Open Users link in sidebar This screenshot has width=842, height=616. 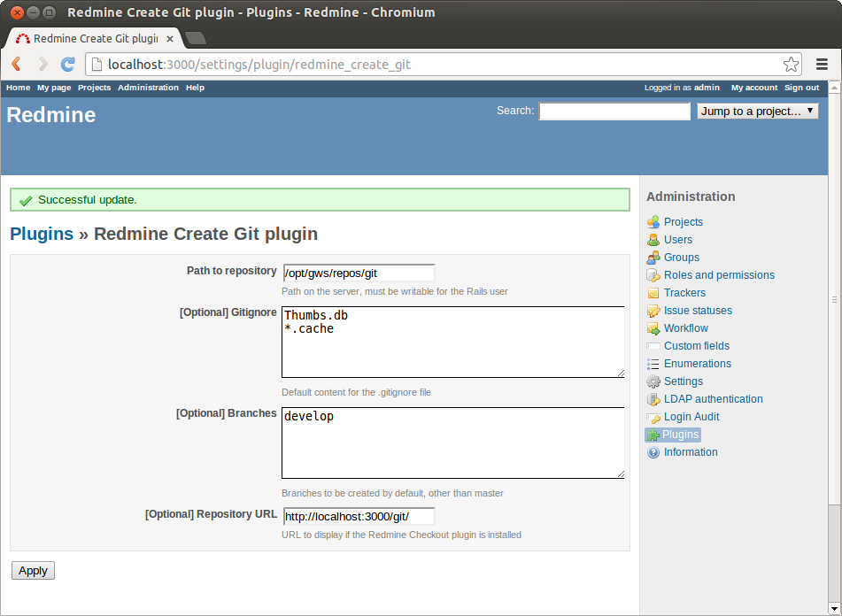(x=678, y=239)
